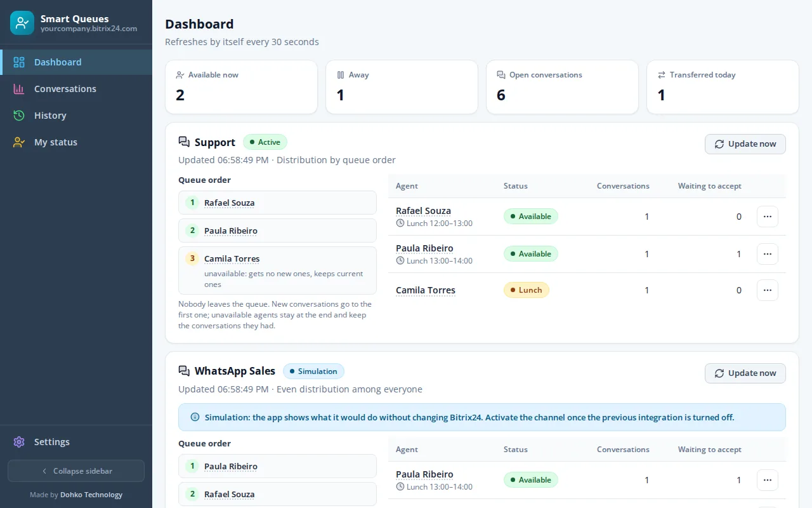The height and width of the screenshot is (508, 812).
Task: Select Rafael Souza in Support queue order
Action: click(277, 203)
